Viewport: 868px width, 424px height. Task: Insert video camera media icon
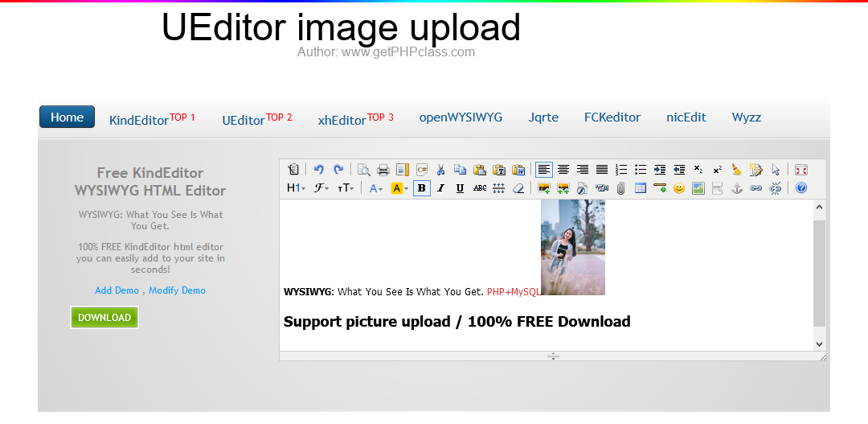click(x=602, y=188)
